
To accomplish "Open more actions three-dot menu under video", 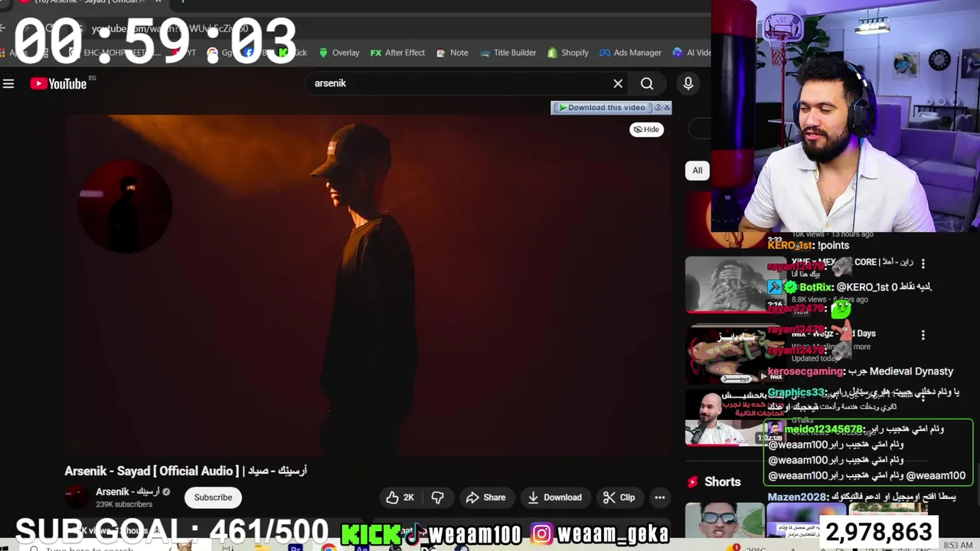I will click(659, 497).
